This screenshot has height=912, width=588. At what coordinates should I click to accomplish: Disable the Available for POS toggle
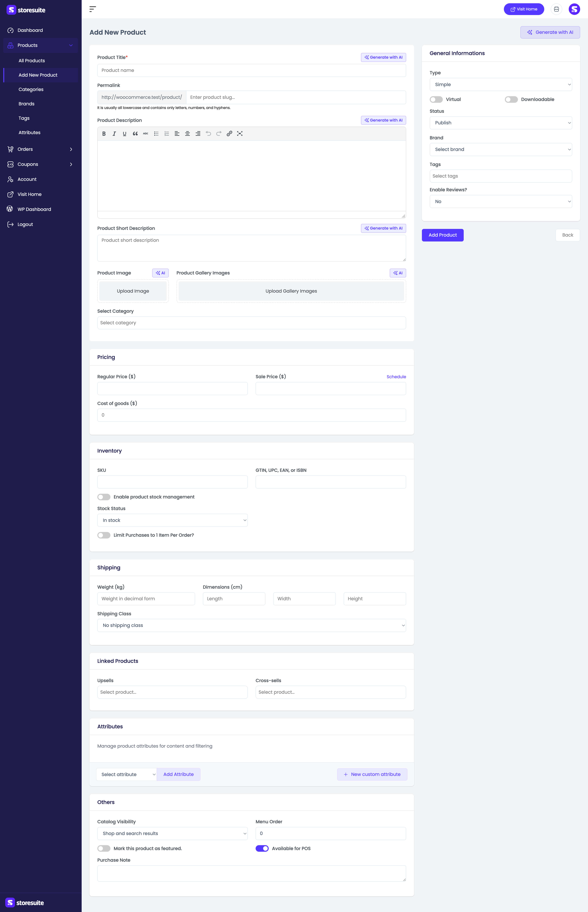[x=262, y=849]
